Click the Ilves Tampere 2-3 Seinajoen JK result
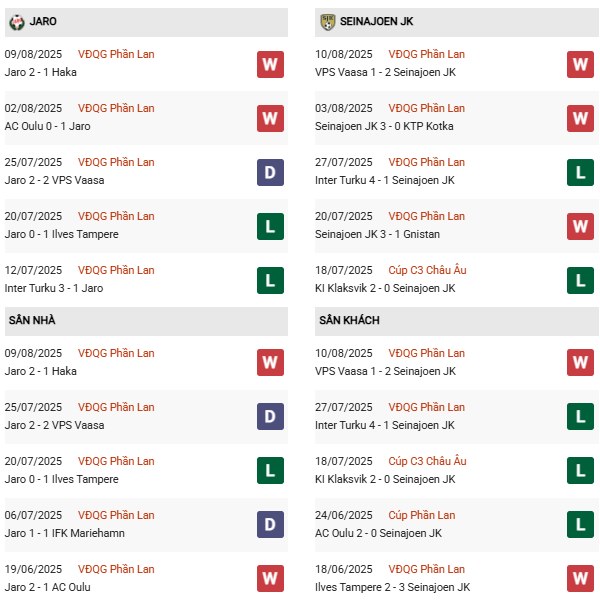 coord(394,587)
